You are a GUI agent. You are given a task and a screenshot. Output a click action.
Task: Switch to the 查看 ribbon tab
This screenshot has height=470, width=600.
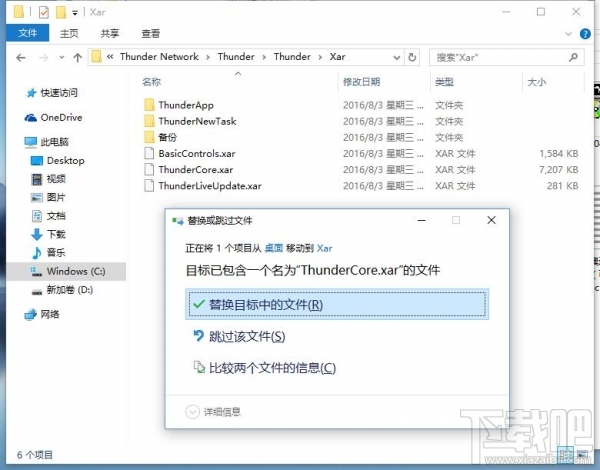coord(150,33)
